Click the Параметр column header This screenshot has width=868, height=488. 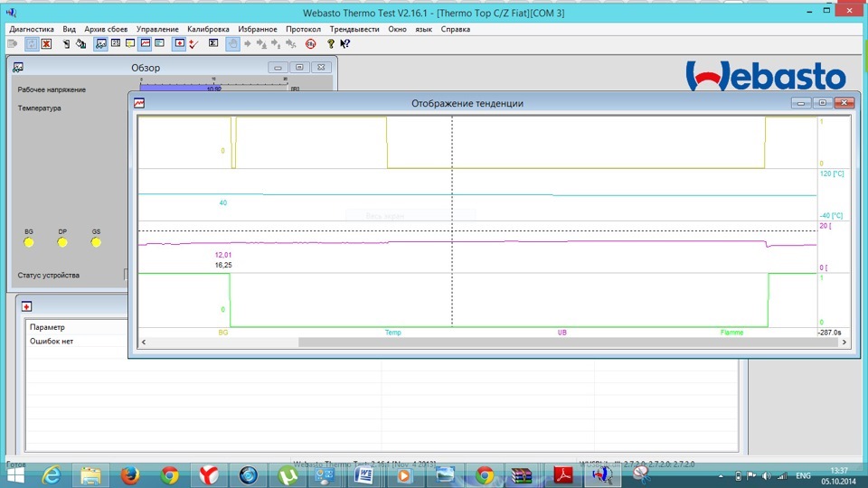tap(47, 327)
